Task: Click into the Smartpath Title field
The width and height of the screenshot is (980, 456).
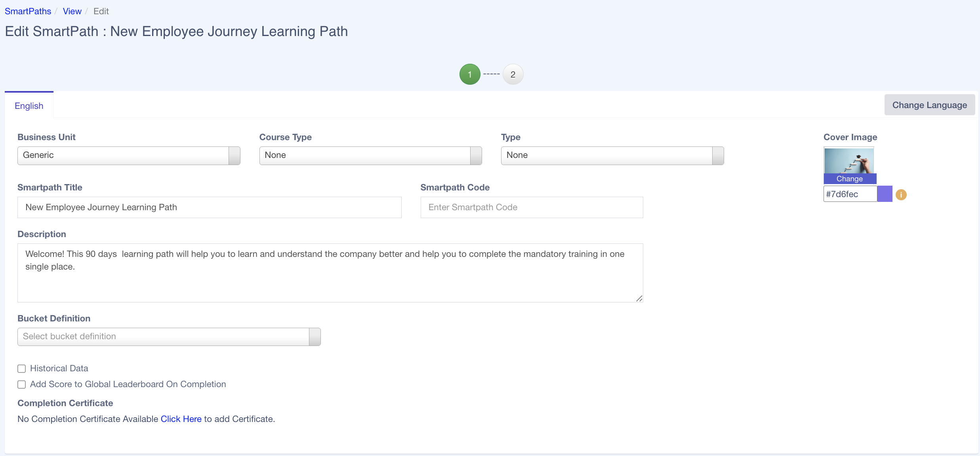Action: click(x=209, y=207)
